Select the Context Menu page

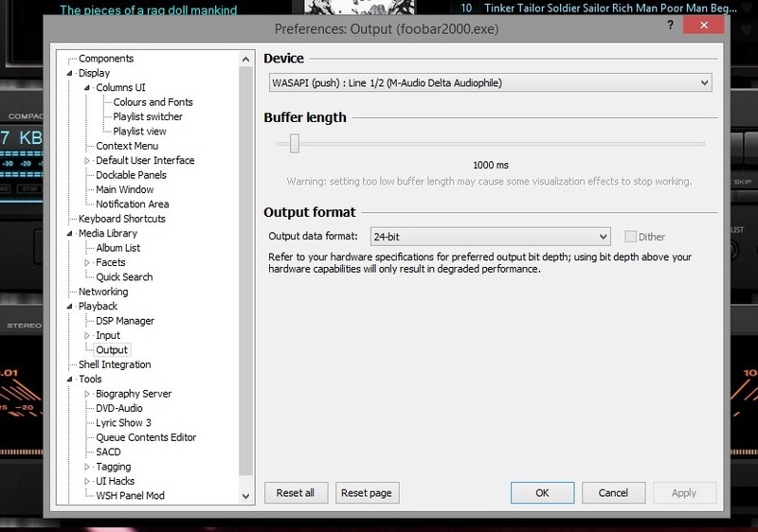(127, 146)
